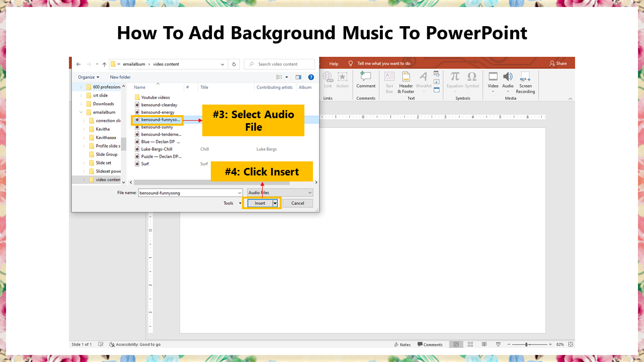The width and height of the screenshot is (644, 362).
Task: Insert a Text Box
Action: point(389,82)
